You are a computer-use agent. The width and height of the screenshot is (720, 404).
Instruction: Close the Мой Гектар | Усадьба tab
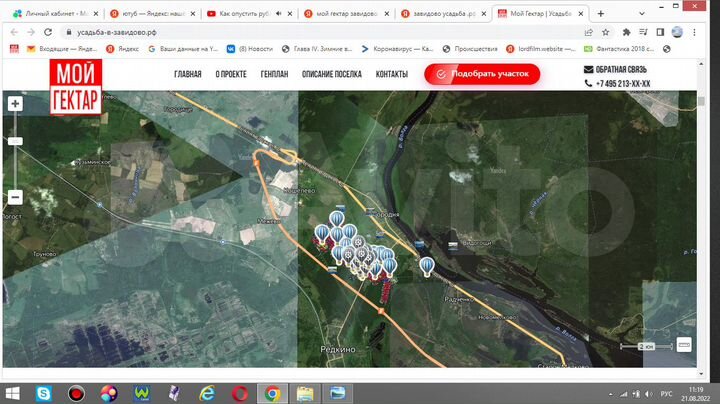(x=581, y=14)
